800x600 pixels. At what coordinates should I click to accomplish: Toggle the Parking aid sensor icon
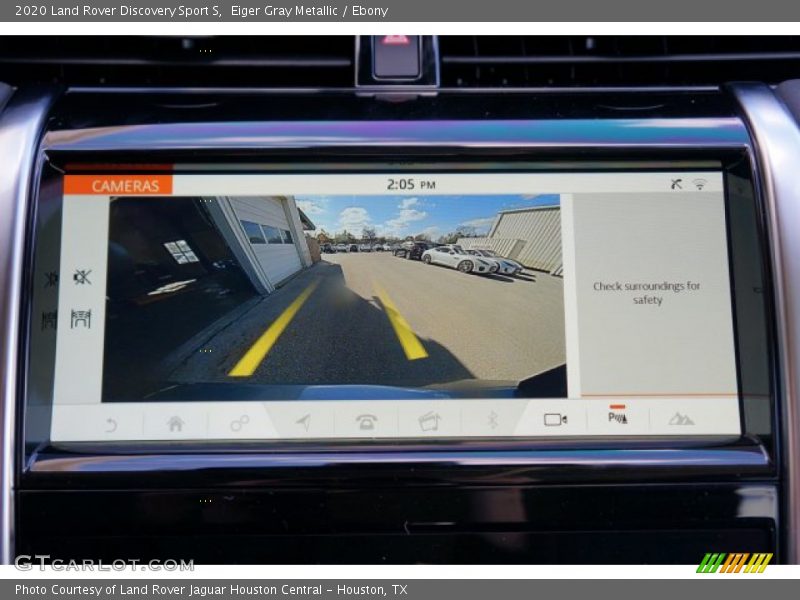pyautogui.click(x=617, y=417)
